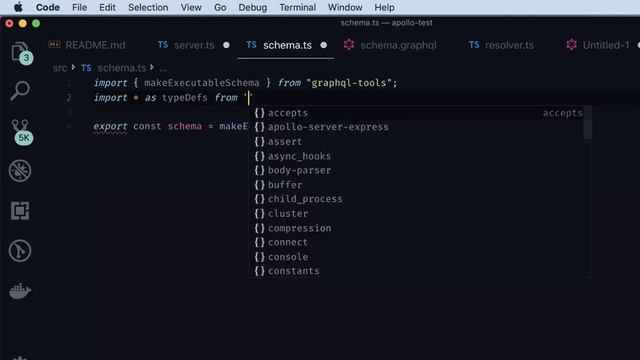
Task: Open the Extensions squares icon
Action: coord(20,211)
